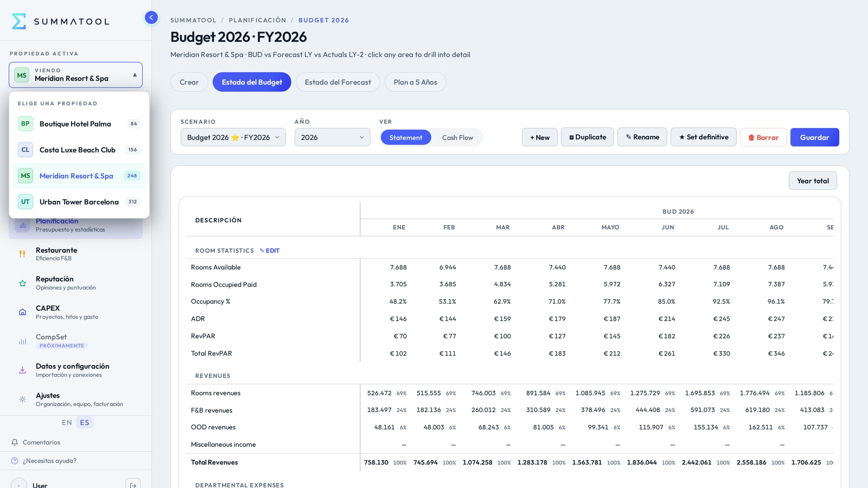
Task: Click the MS avatar in the active property selector
Action: click(x=22, y=75)
